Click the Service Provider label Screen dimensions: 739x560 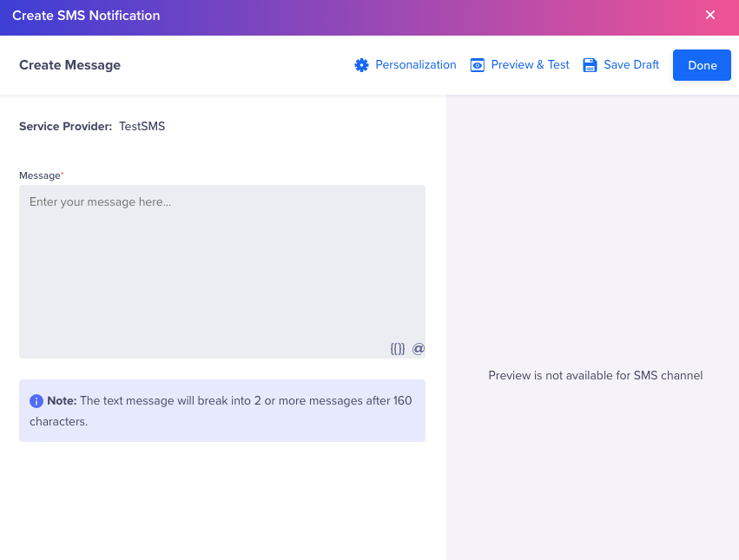tap(65, 127)
